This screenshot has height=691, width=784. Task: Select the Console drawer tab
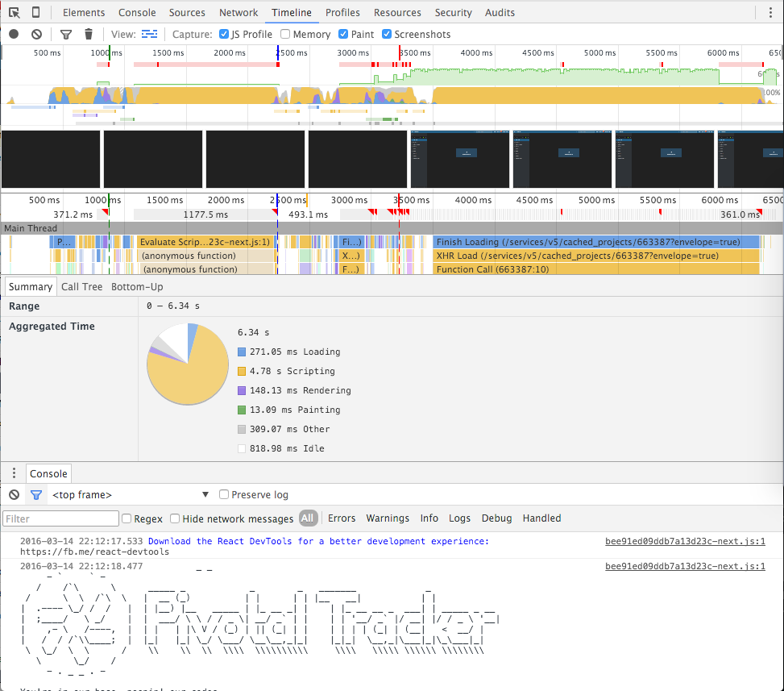[x=48, y=473]
